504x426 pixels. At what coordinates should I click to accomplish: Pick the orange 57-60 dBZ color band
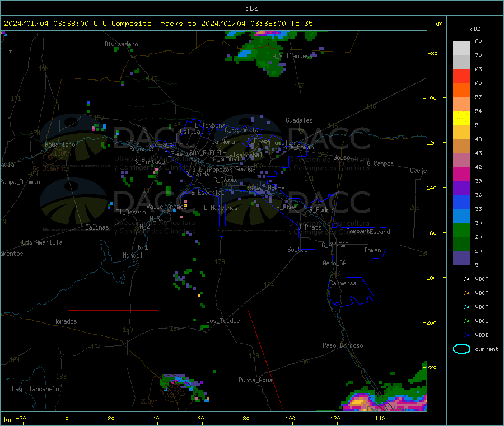[x=461, y=90]
